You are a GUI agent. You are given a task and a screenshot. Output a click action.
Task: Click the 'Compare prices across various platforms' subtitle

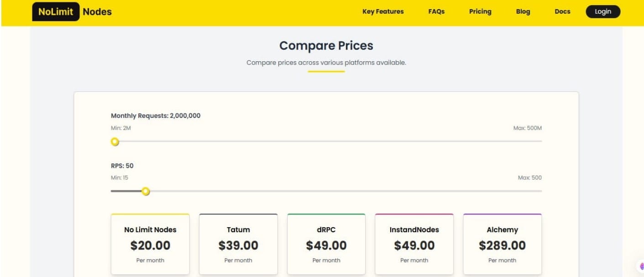pyautogui.click(x=326, y=63)
